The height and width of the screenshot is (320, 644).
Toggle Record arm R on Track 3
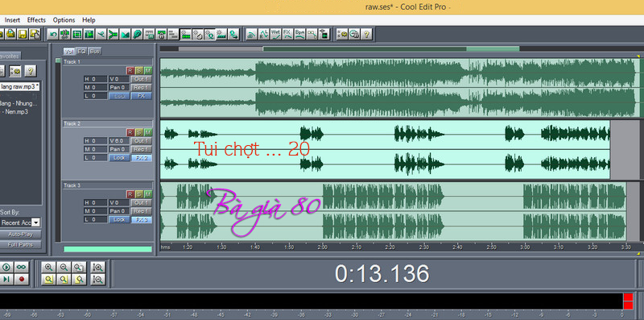[130, 194]
